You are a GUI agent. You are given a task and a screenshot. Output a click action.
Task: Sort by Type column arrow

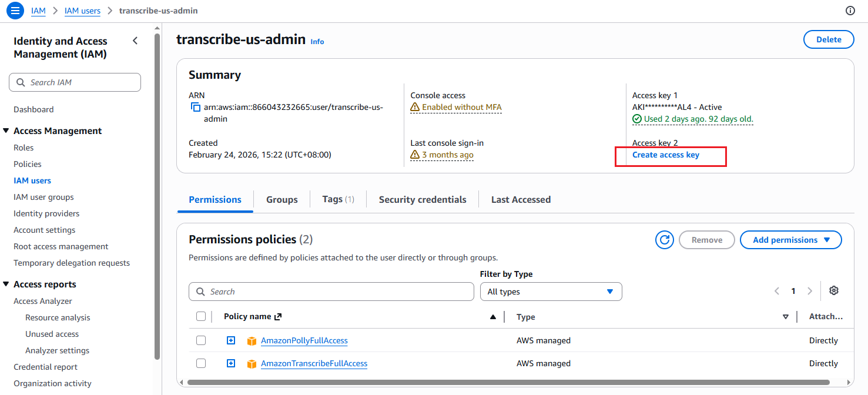point(786,317)
